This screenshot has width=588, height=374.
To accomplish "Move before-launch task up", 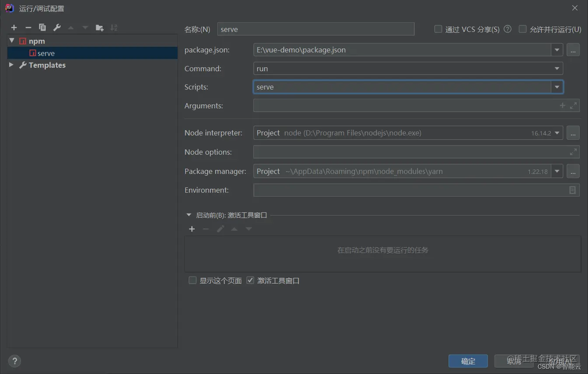I will pos(234,229).
